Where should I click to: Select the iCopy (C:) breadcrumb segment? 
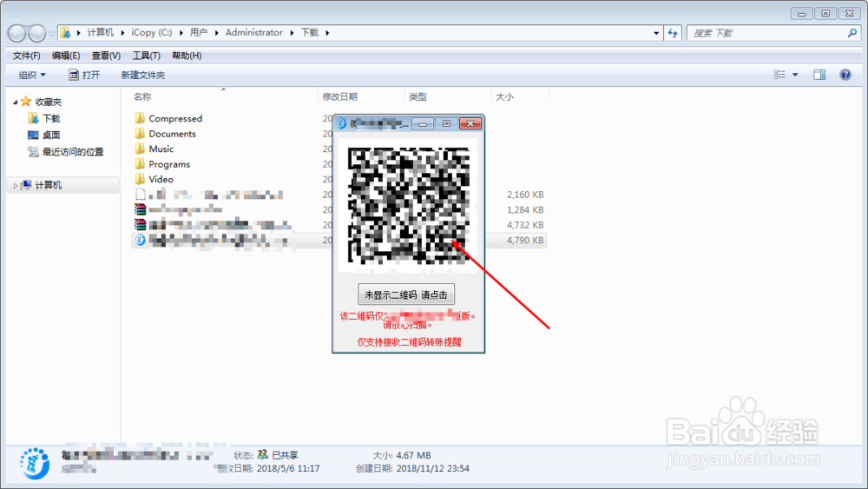[152, 33]
